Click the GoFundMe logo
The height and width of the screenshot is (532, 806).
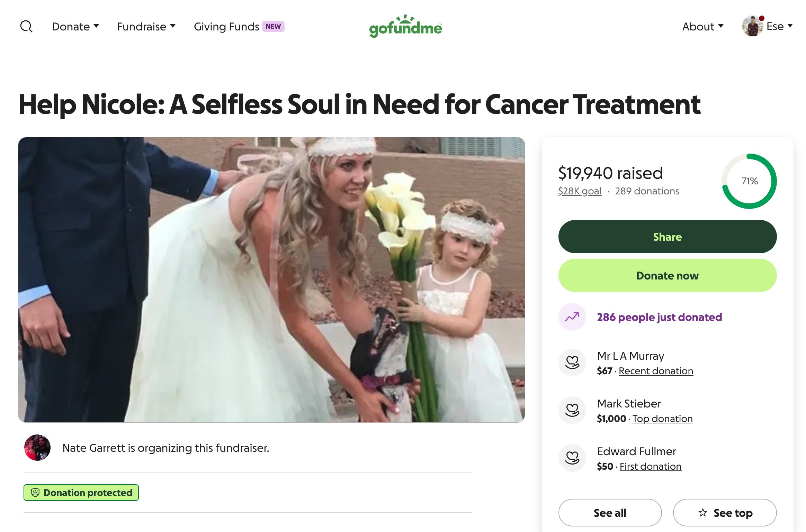click(405, 26)
